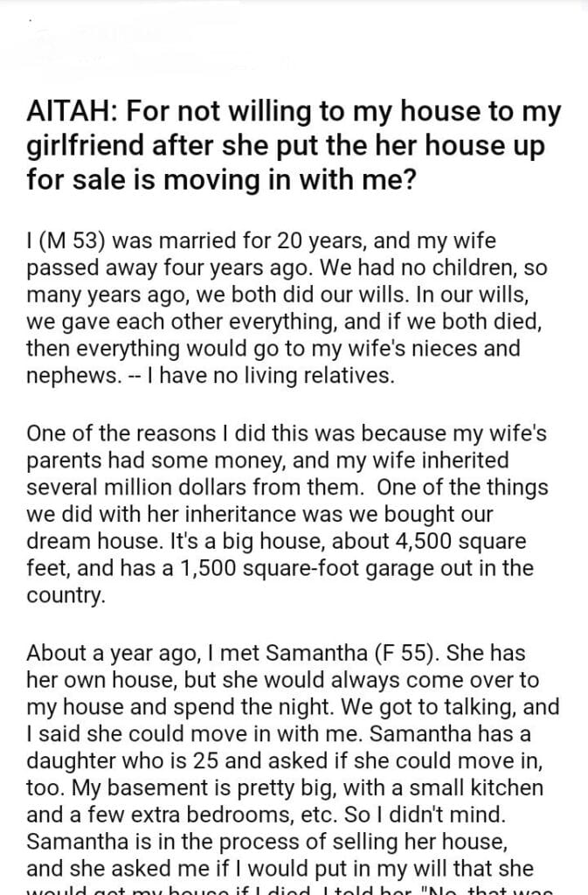Click the faded user avatar above the title
The height and width of the screenshot is (895, 588).
click(42, 38)
